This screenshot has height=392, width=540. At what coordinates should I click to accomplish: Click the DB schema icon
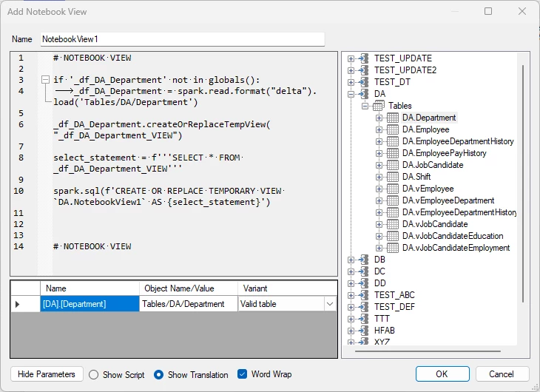tap(363, 260)
